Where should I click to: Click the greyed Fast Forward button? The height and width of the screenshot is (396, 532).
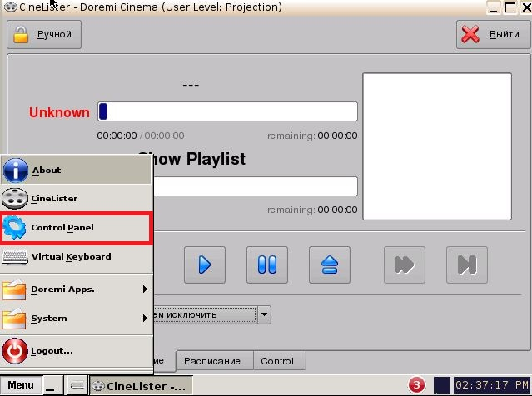click(x=405, y=265)
